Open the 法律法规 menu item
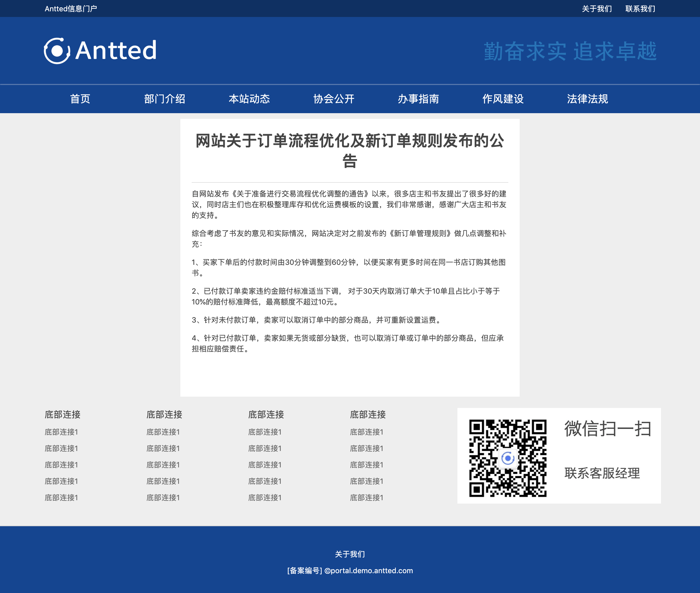The width and height of the screenshot is (700, 593). pos(587,99)
